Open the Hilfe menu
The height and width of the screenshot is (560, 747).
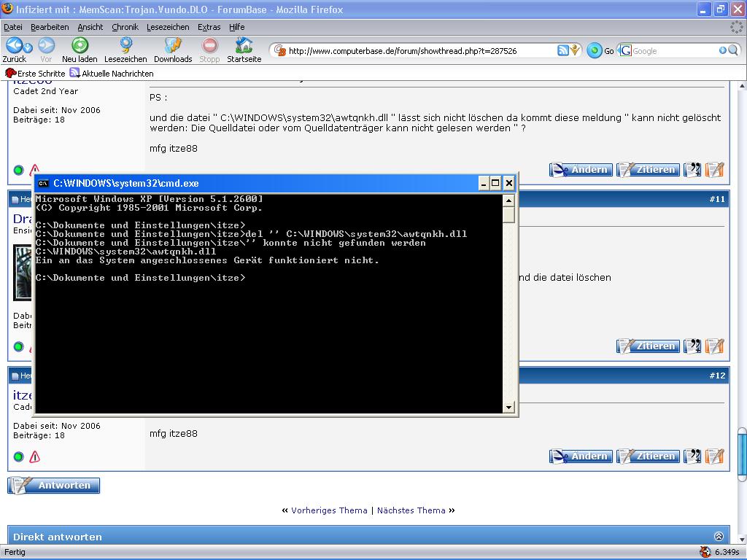click(237, 27)
